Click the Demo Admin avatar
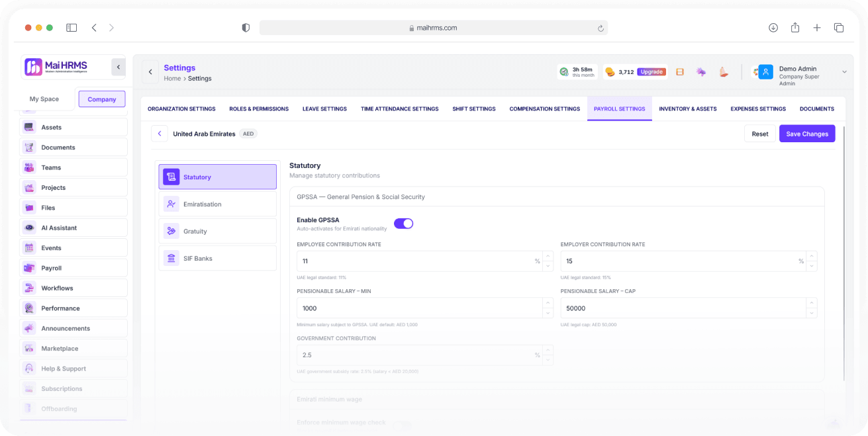Viewport: 868px width, 436px height. tap(766, 72)
